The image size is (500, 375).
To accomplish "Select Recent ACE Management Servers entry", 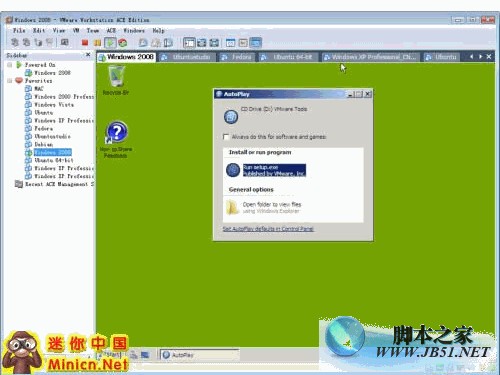I will tap(59, 184).
